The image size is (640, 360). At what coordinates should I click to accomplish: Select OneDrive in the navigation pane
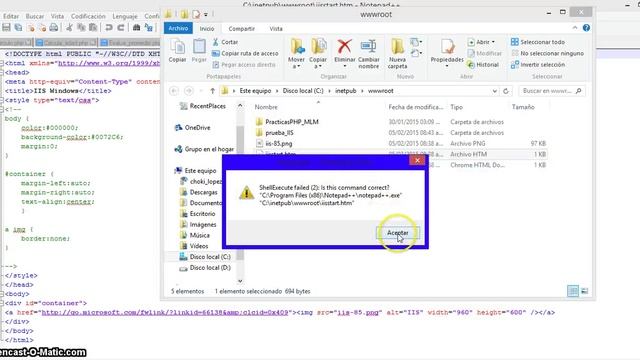[197, 128]
